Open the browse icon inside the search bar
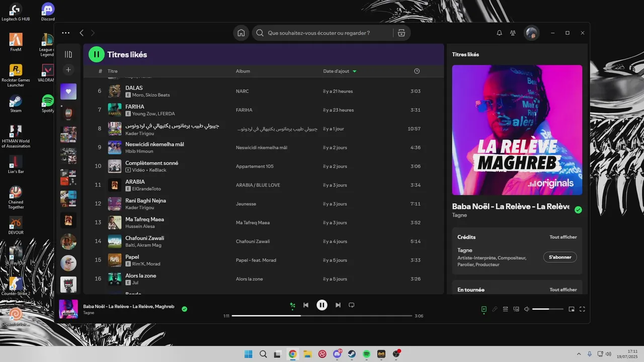 [x=401, y=33]
